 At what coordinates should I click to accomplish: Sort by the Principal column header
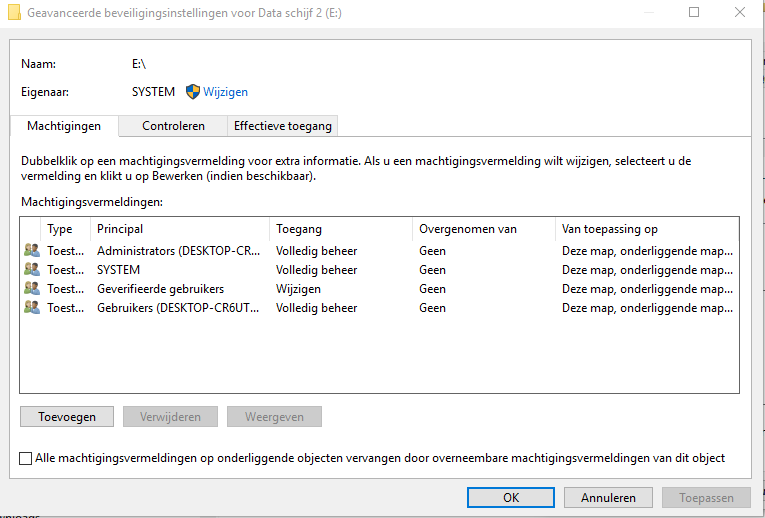pyautogui.click(x=179, y=229)
